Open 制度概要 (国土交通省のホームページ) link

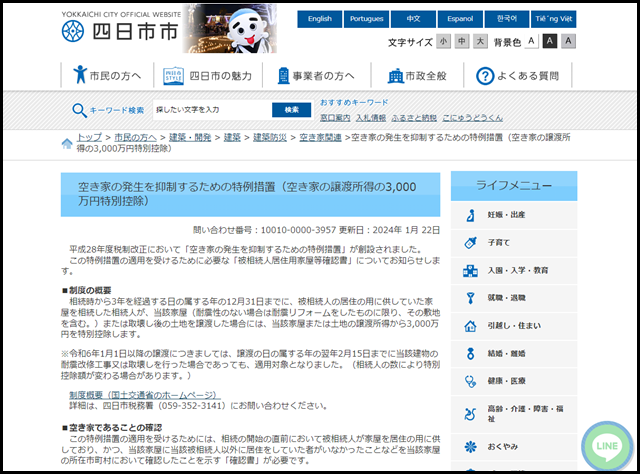(x=144, y=395)
